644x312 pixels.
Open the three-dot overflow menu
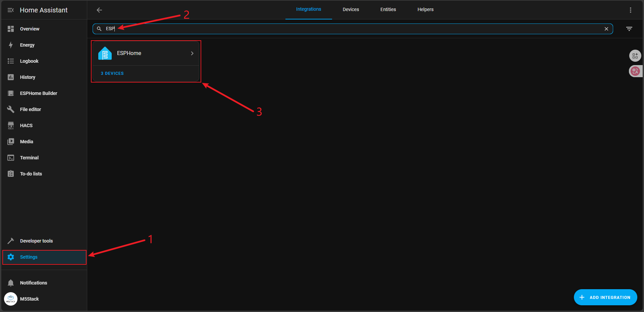pyautogui.click(x=631, y=10)
